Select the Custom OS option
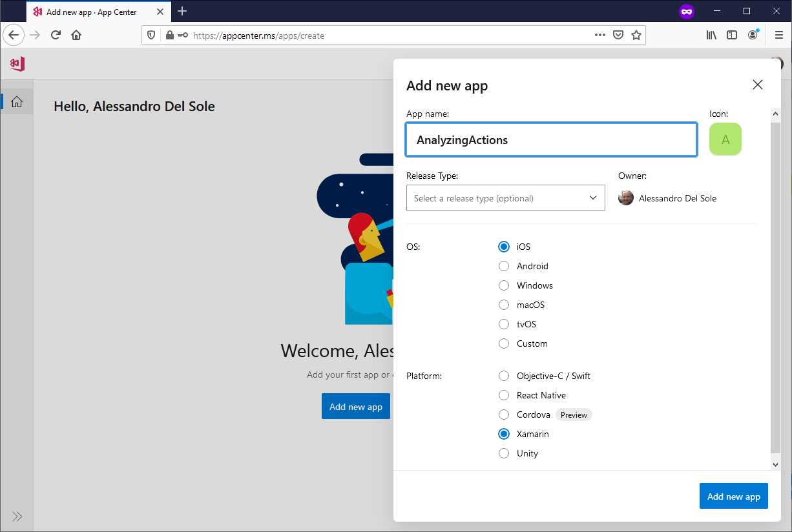Image resolution: width=792 pixels, height=532 pixels. point(504,343)
